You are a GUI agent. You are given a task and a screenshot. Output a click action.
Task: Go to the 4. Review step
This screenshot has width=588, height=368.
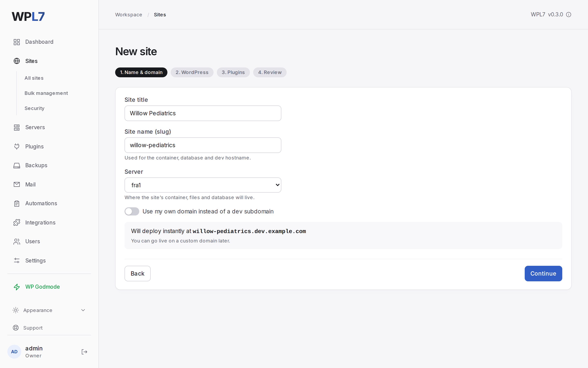click(270, 72)
